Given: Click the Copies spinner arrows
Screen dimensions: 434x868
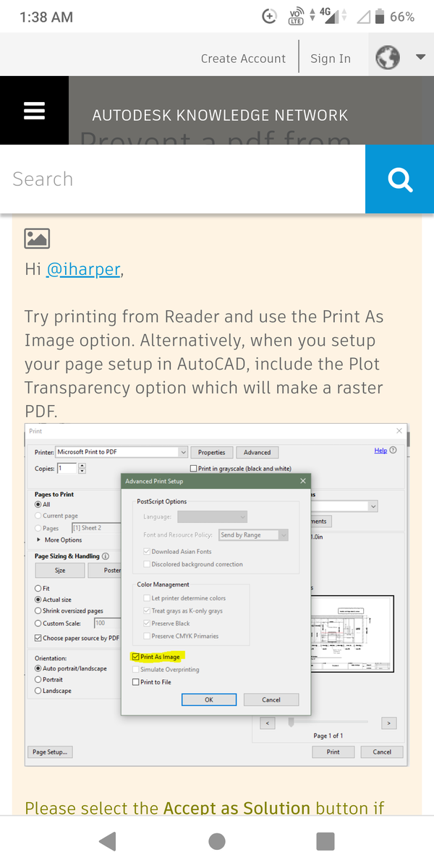Looking at the screenshot, I should [x=82, y=469].
